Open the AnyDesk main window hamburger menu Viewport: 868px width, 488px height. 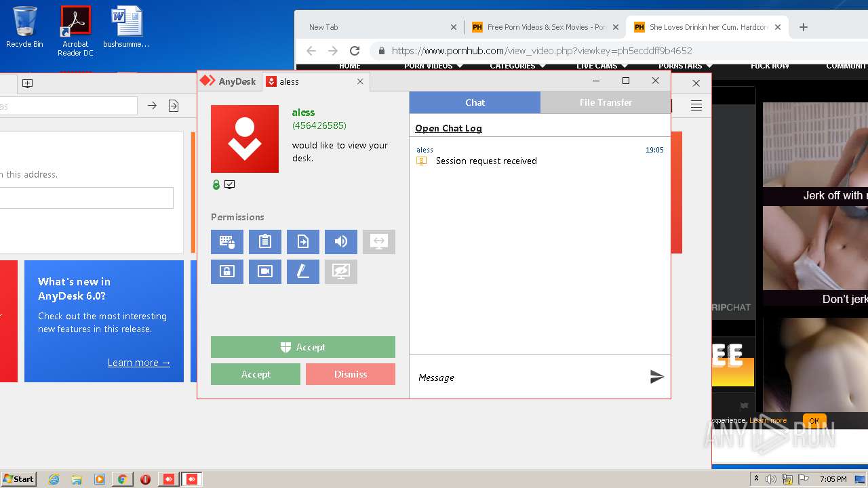(x=696, y=106)
